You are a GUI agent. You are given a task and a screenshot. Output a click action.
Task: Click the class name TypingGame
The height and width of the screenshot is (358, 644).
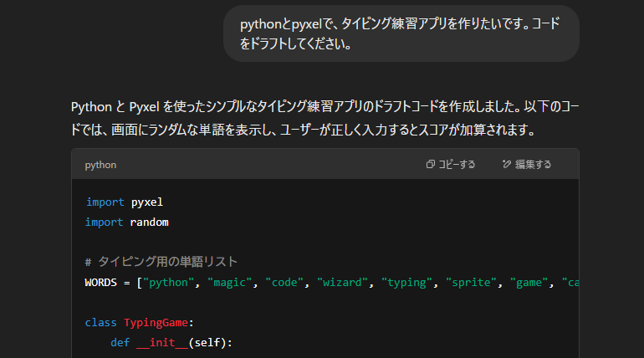coord(156,323)
